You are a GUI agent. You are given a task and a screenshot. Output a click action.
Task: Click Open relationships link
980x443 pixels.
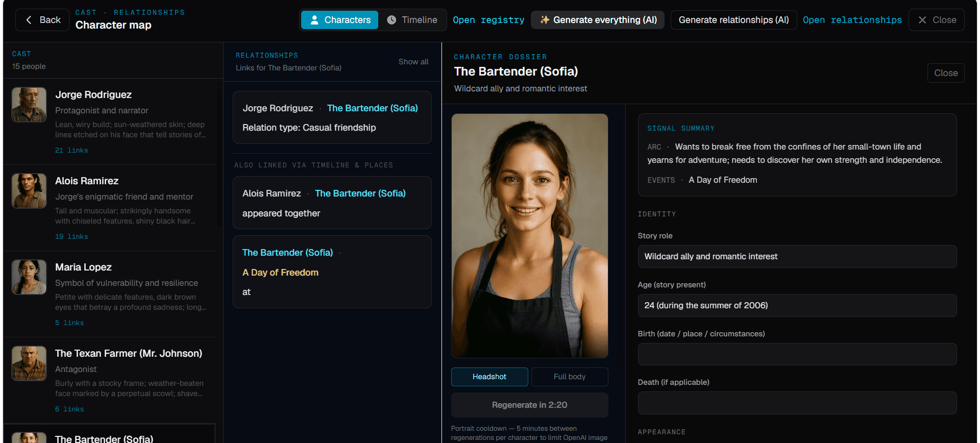click(852, 20)
